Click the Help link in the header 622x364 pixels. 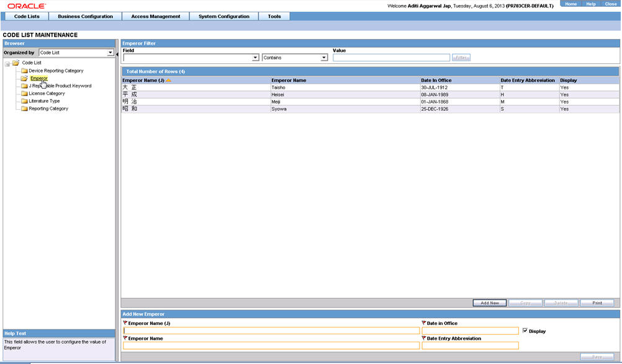[591, 4]
